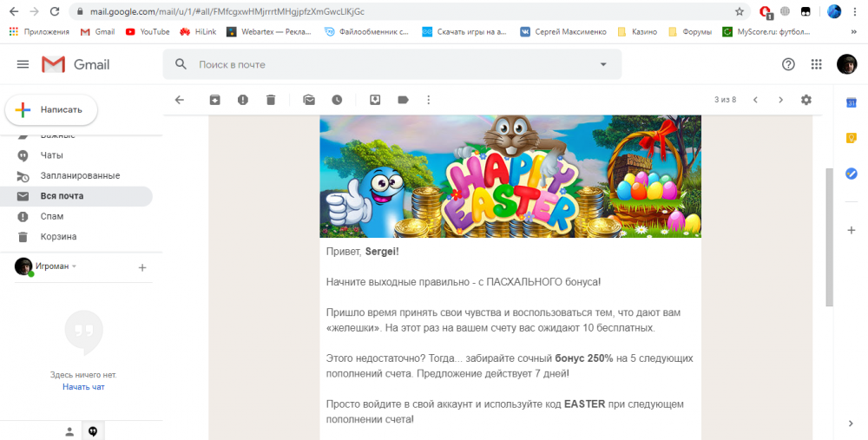Open Приложения apps bookmark
Screen dimensions: 868x440
click(39, 32)
